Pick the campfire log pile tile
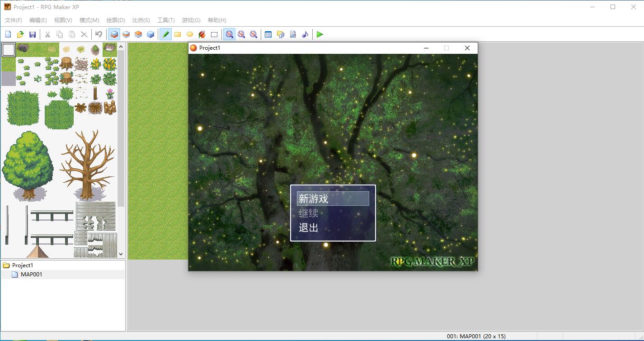The image size is (644, 341). (x=96, y=108)
